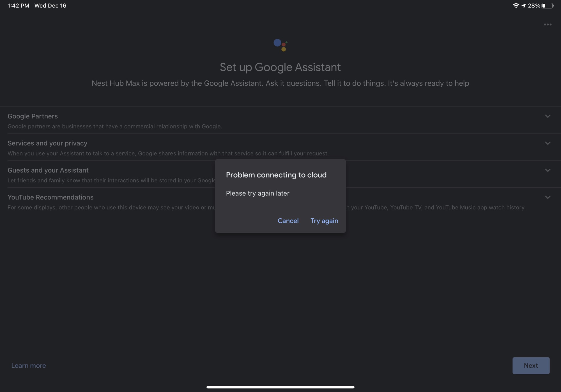Image resolution: width=561 pixels, height=392 pixels.
Task: Click the Set up Google Assistant heading
Action: 280,67
